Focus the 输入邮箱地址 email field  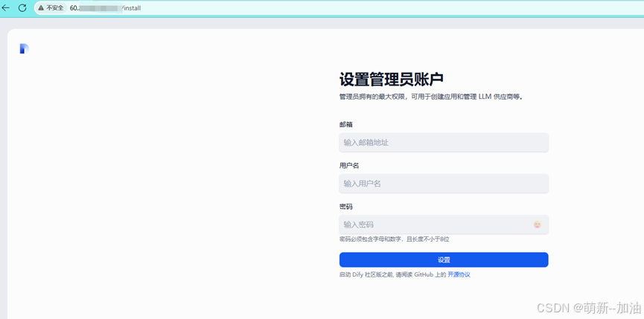(x=444, y=142)
